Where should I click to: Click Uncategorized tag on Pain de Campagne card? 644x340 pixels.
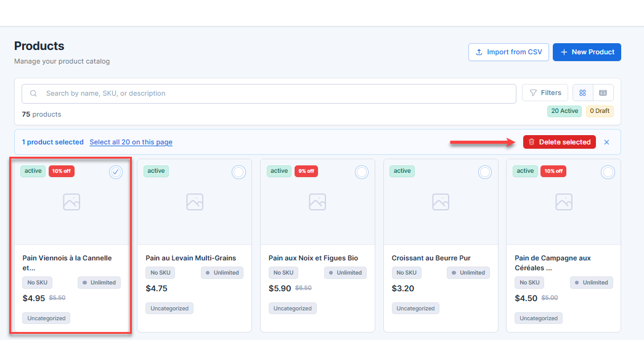click(539, 318)
